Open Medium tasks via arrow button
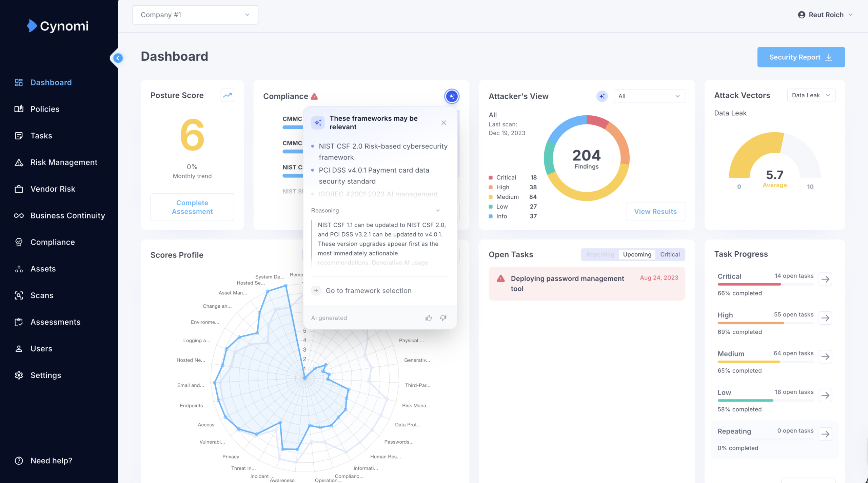The image size is (868, 483). [x=825, y=357]
